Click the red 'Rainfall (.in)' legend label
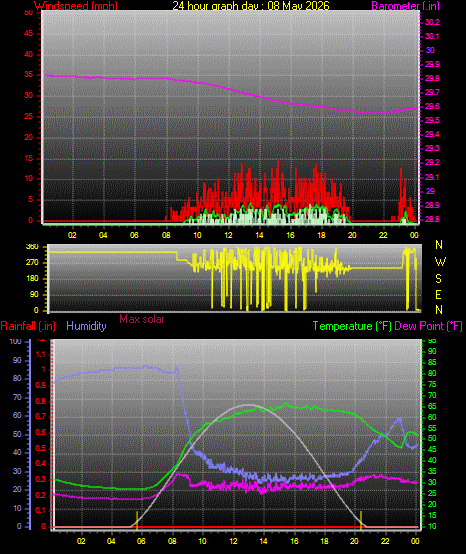466x554 pixels. 28,326
